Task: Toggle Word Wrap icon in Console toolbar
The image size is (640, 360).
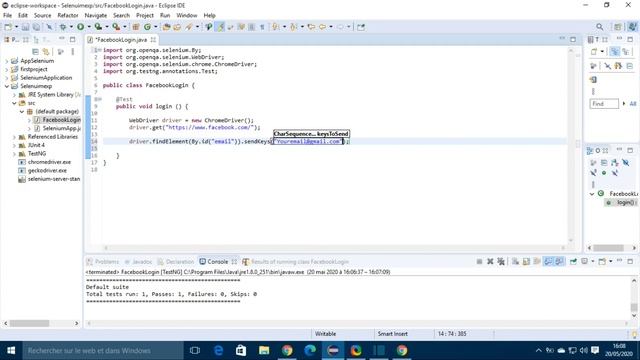Action: [x=537, y=262]
